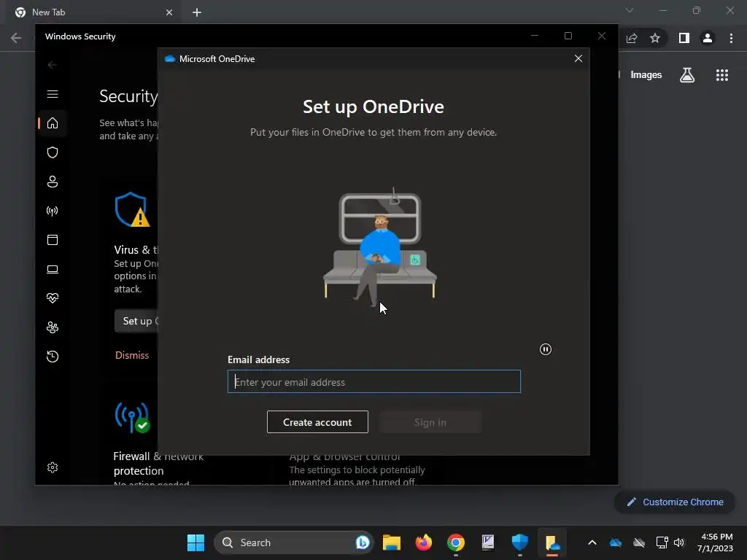Open Search Labs flask icon
This screenshot has height=560, width=747.
(x=687, y=75)
